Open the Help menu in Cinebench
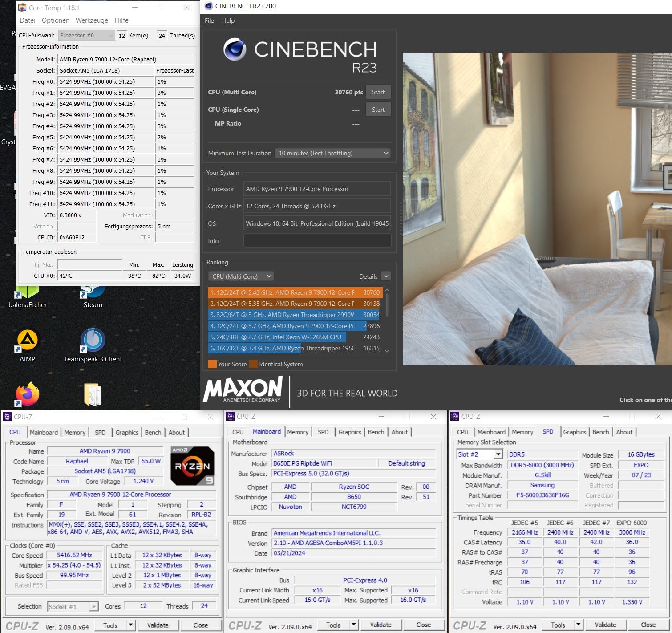 point(228,20)
